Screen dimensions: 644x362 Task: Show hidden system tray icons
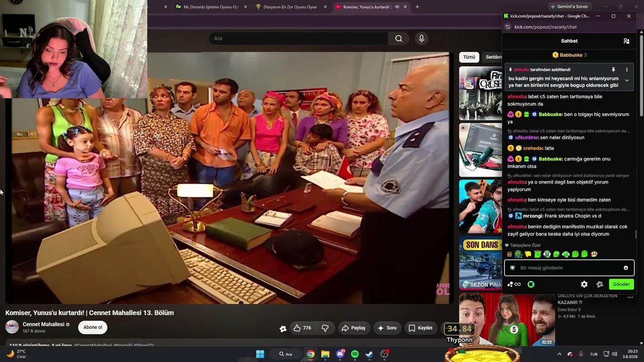(x=559, y=354)
